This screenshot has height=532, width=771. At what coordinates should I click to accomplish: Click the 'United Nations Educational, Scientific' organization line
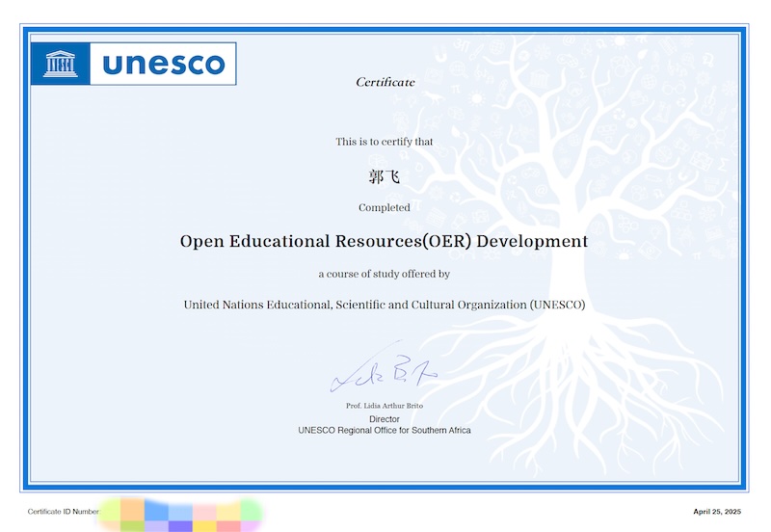coord(384,305)
